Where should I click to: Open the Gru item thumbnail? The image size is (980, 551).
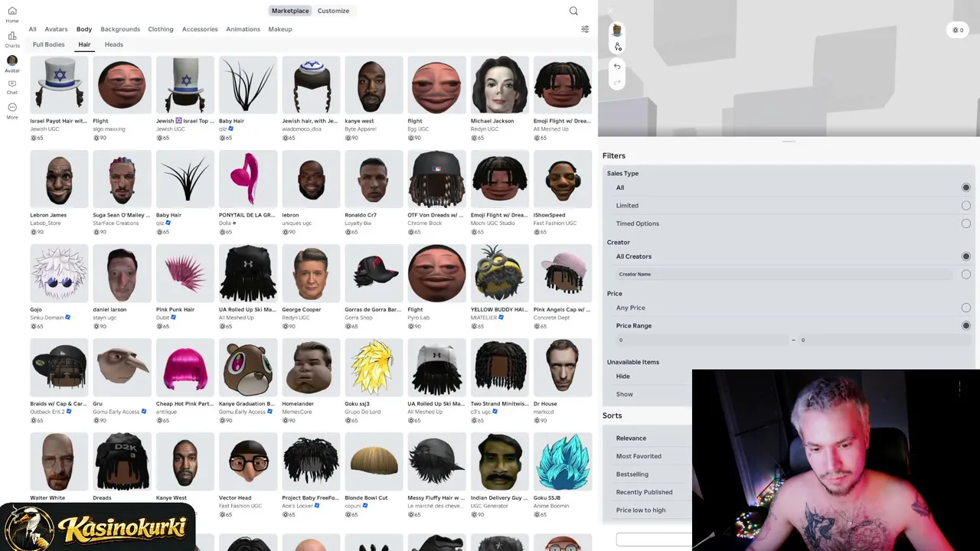[x=122, y=367]
